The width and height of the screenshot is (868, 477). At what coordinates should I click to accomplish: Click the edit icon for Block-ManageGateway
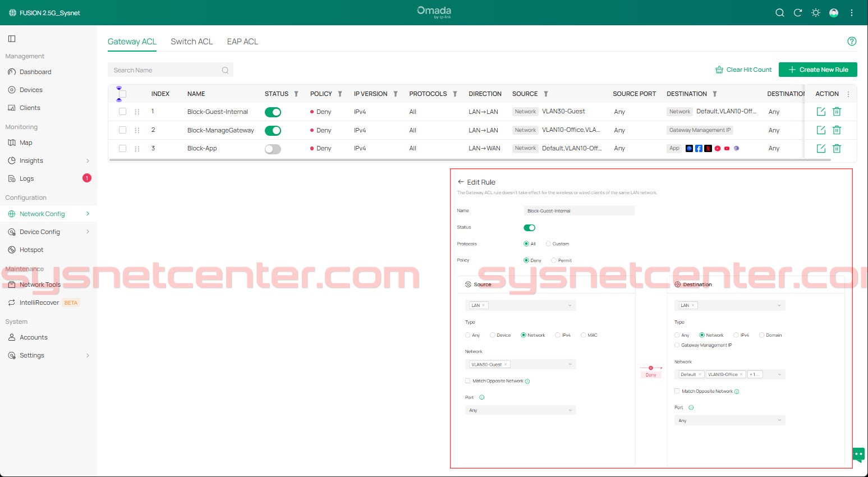[x=821, y=130]
